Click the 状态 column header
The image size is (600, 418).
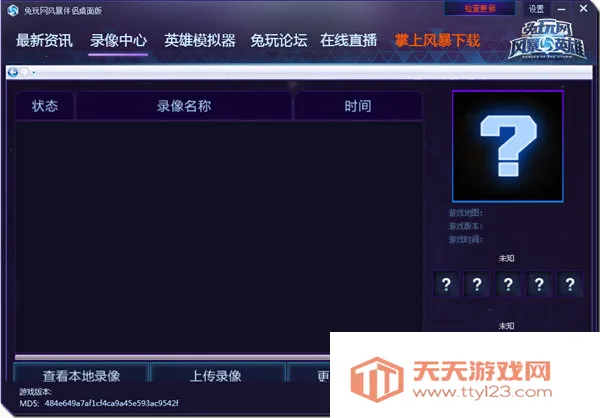pyautogui.click(x=44, y=106)
